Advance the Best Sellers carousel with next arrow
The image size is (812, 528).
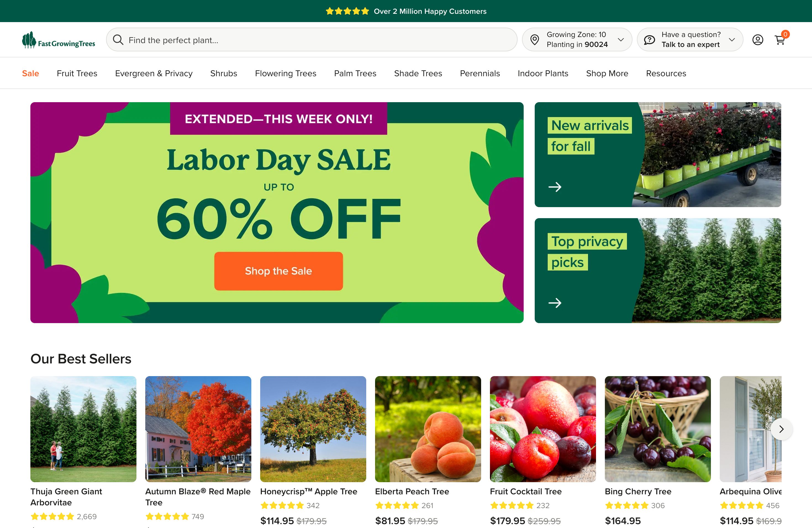[x=781, y=429]
